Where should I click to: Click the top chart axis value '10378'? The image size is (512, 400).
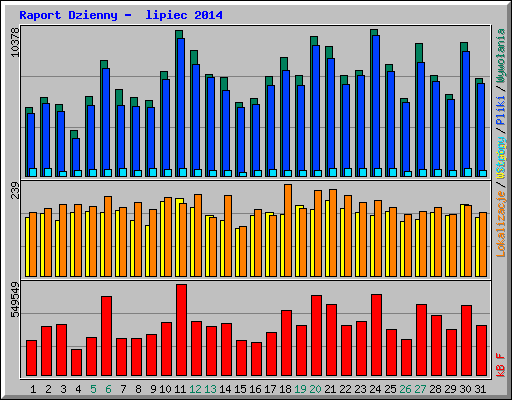tap(15, 42)
